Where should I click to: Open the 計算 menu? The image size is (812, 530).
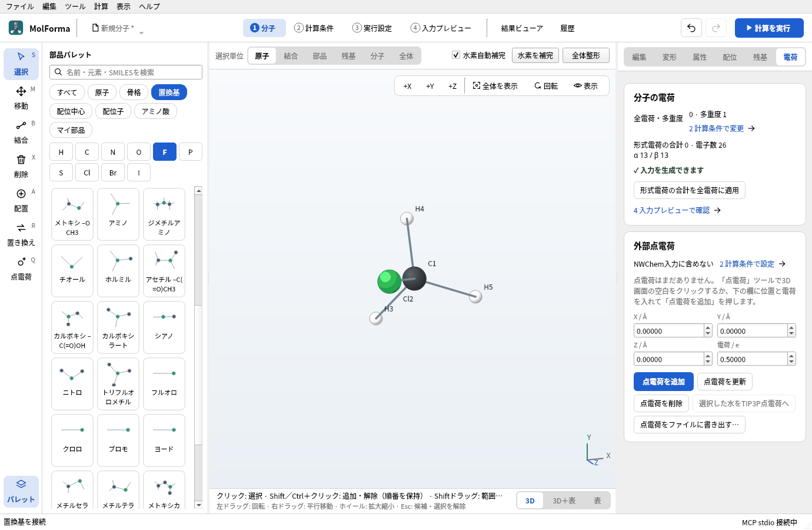pyautogui.click(x=101, y=6)
